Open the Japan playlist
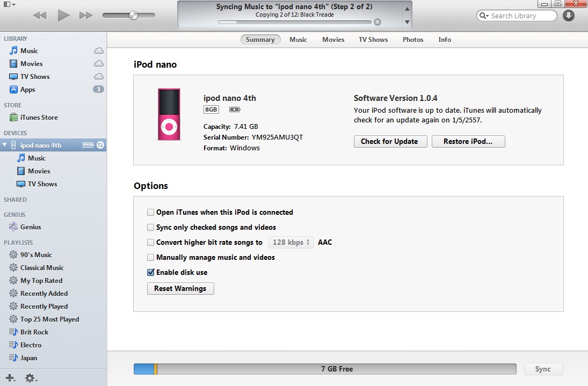 [28, 358]
